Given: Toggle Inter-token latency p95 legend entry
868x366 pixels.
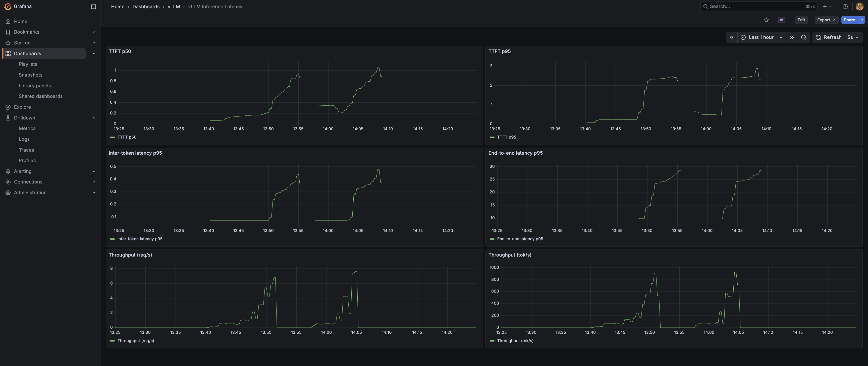Looking at the screenshot, I should point(140,239).
